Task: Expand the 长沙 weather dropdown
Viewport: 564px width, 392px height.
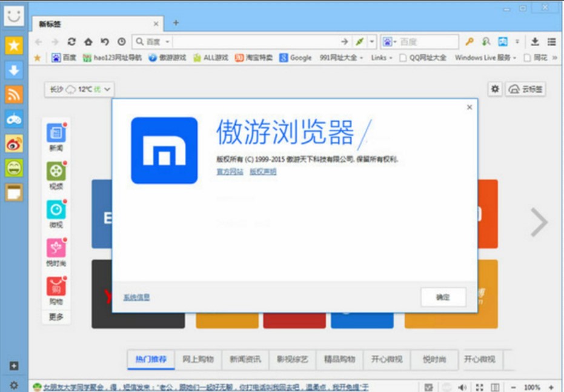Action: (79, 89)
